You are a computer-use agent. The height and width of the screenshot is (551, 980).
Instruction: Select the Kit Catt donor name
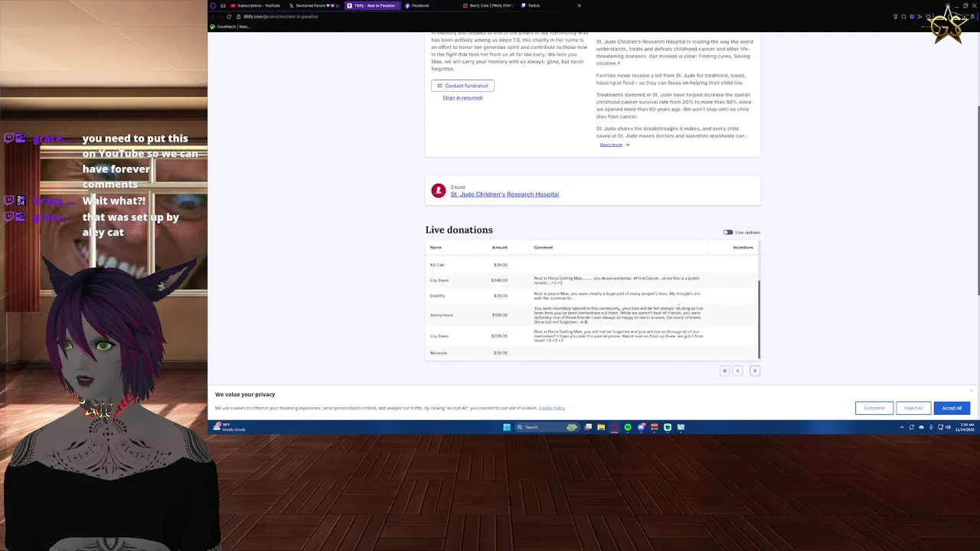[x=437, y=265]
